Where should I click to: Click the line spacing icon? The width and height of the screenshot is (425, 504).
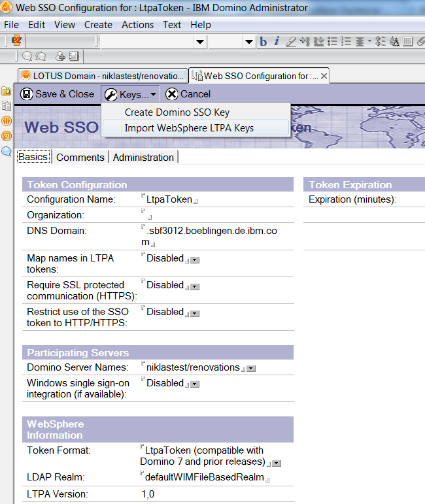pyautogui.click(x=381, y=41)
